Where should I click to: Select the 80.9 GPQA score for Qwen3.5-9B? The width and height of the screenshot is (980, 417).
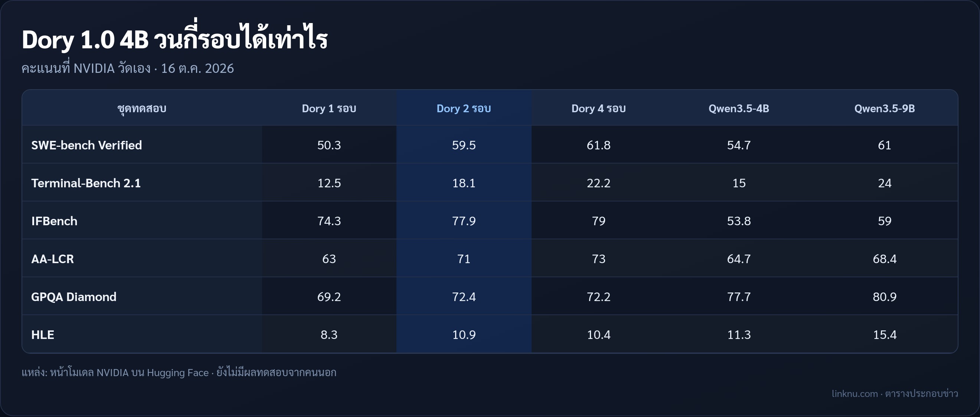885,297
